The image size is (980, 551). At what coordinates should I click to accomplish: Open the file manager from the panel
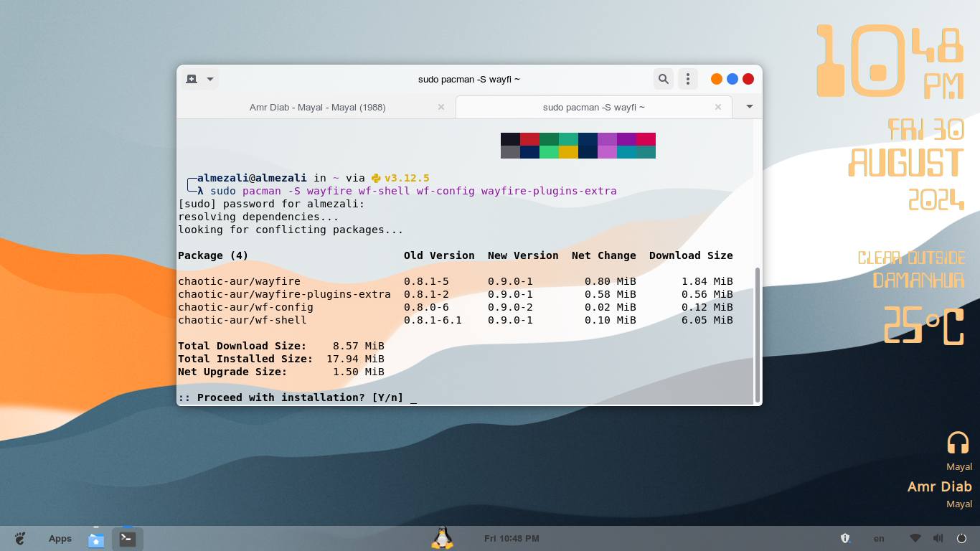(x=96, y=539)
